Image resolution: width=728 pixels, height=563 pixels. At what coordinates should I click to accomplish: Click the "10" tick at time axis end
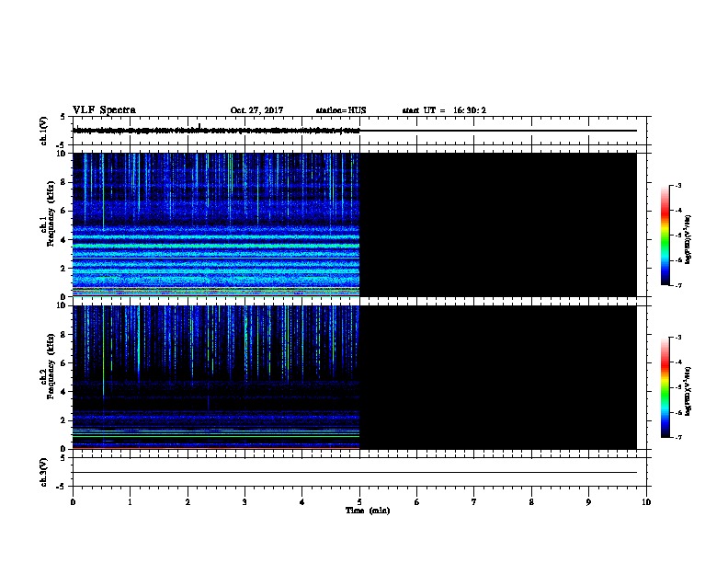click(646, 502)
